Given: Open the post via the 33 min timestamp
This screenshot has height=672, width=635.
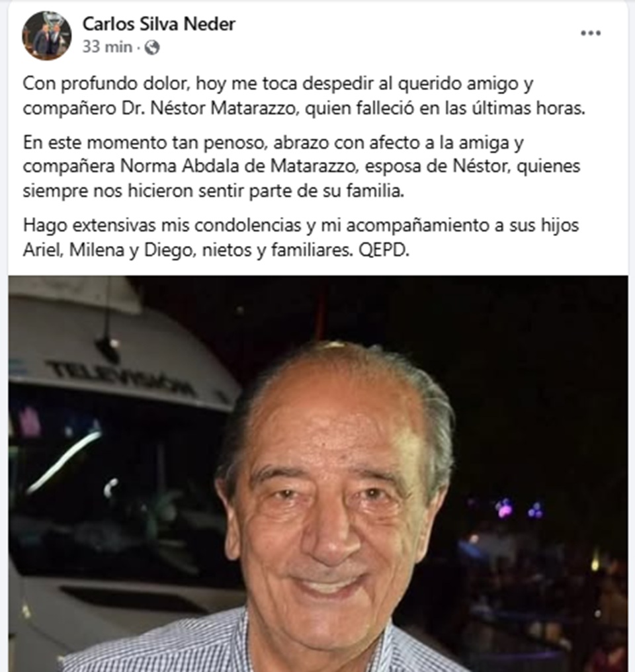Looking at the screenshot, I should pyautogui.click(x=107, y=47).
